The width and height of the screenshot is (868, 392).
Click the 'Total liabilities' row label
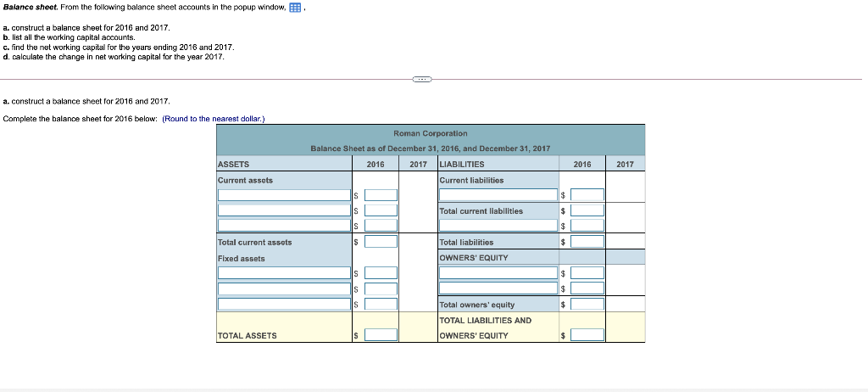pyautogui.click(x=466, y=243)
